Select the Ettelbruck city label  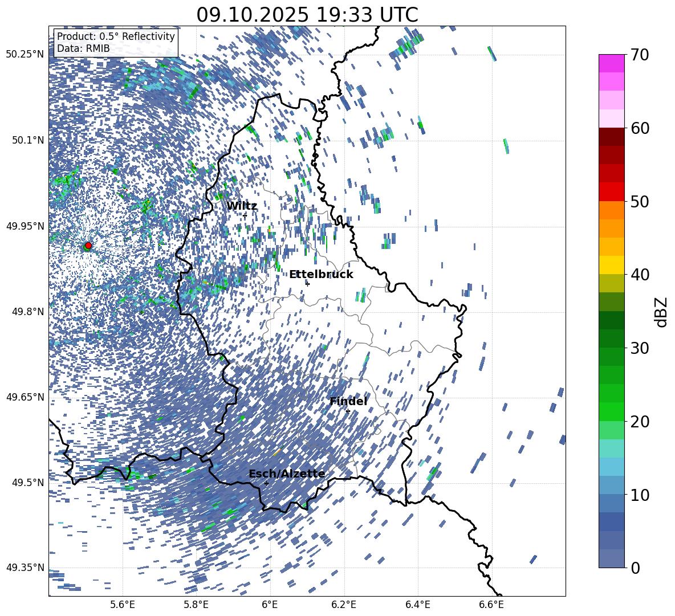(x=321, y=275)
